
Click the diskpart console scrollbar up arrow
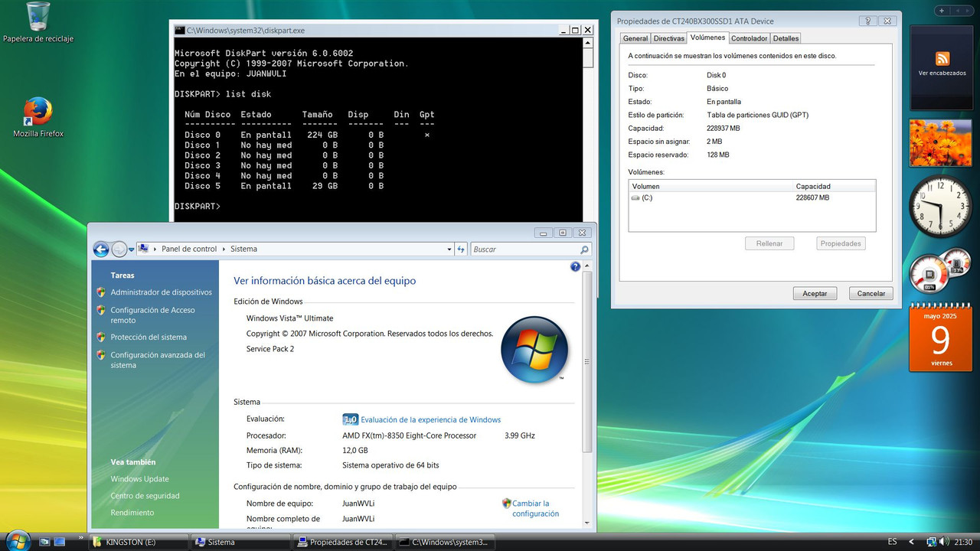tap(588, 43)
